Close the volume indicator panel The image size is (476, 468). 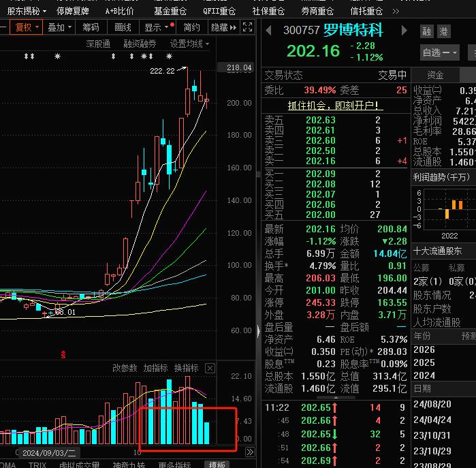(x=210, y=369)
